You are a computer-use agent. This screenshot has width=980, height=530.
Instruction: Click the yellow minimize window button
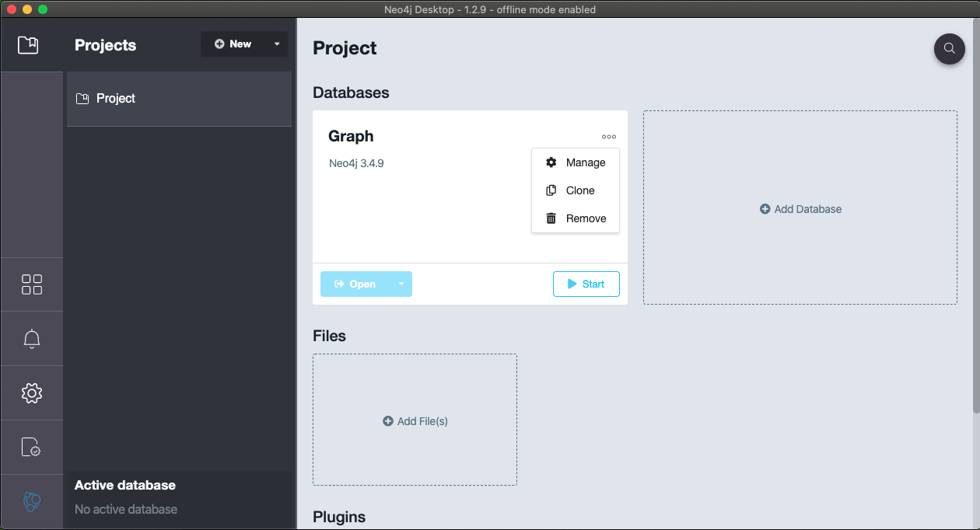(x=27, y=9)
